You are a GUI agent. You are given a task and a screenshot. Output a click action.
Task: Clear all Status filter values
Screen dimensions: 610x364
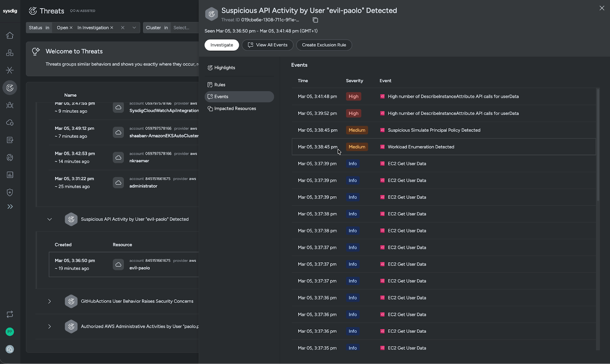123,28
